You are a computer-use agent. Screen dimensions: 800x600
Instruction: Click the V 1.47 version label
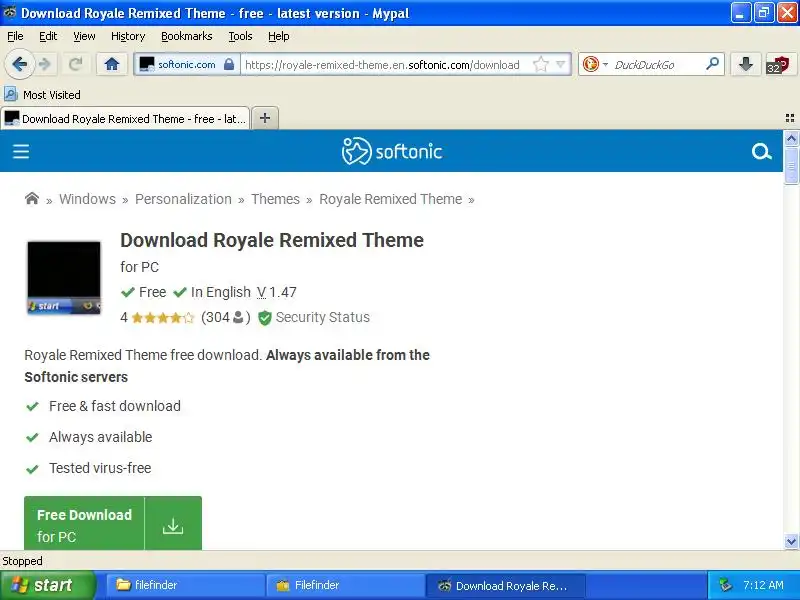[x=277, y=292]
